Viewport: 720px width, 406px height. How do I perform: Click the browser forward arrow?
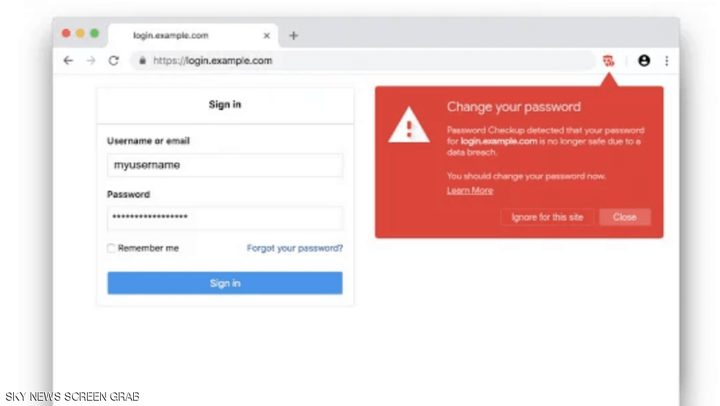pos(91,61)
